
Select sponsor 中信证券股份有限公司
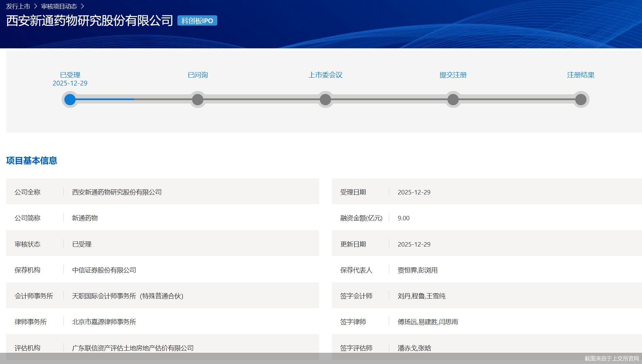coord(104,270)
